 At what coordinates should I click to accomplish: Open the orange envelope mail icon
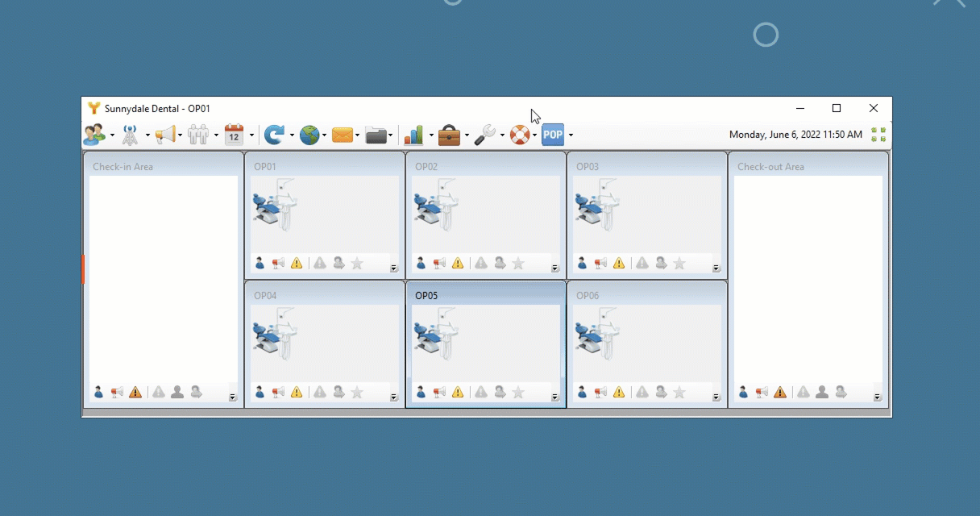pyautogui.click(x=343, y=135)
